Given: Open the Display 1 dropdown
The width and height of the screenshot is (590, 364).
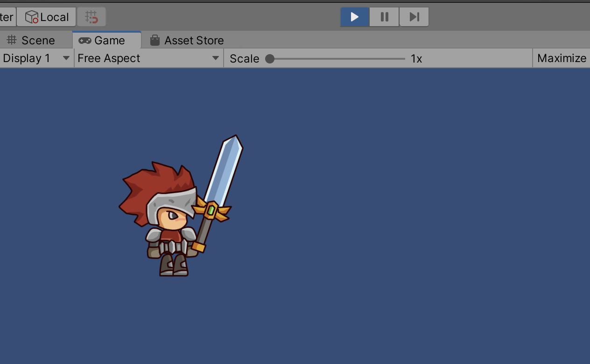Looking at the screenshot, I should pos(37,58).
